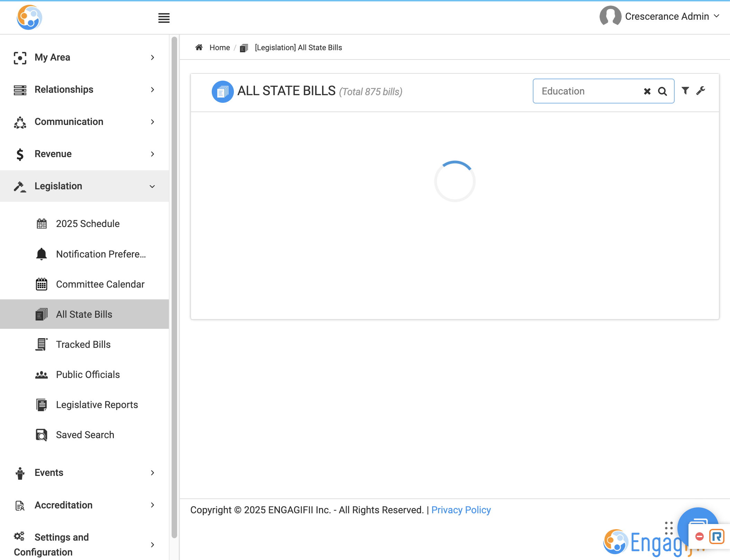Open Tracked Bills
730x560 pixels.
coord(84,344)
